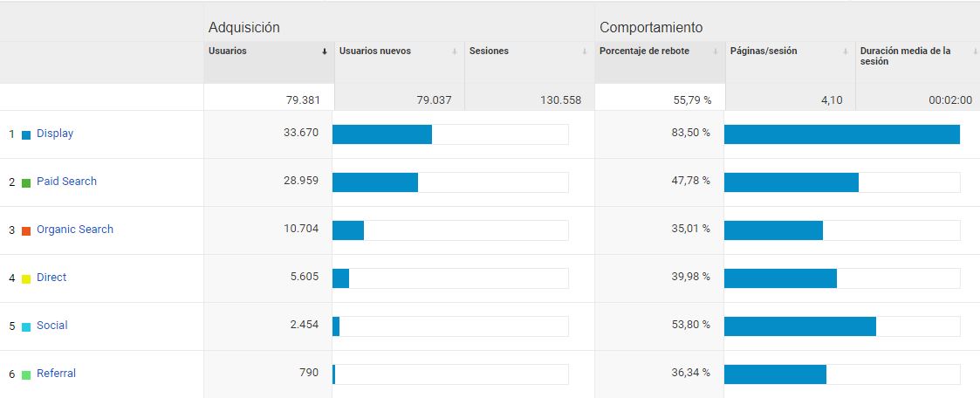Click overall bounce rate 55,79 %

click(692, 100)
